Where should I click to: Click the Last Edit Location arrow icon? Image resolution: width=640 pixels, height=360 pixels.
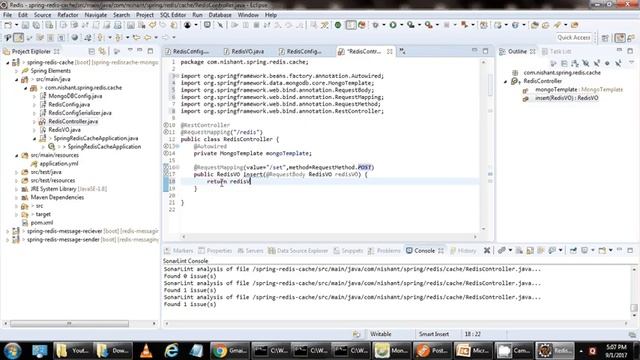[136, 38]
